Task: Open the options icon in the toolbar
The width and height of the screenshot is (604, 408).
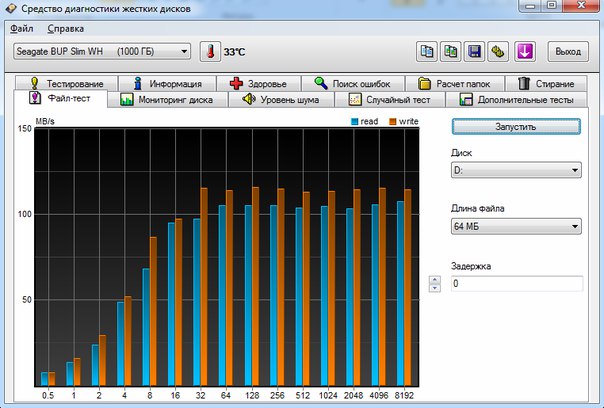Action: [498, 51]
